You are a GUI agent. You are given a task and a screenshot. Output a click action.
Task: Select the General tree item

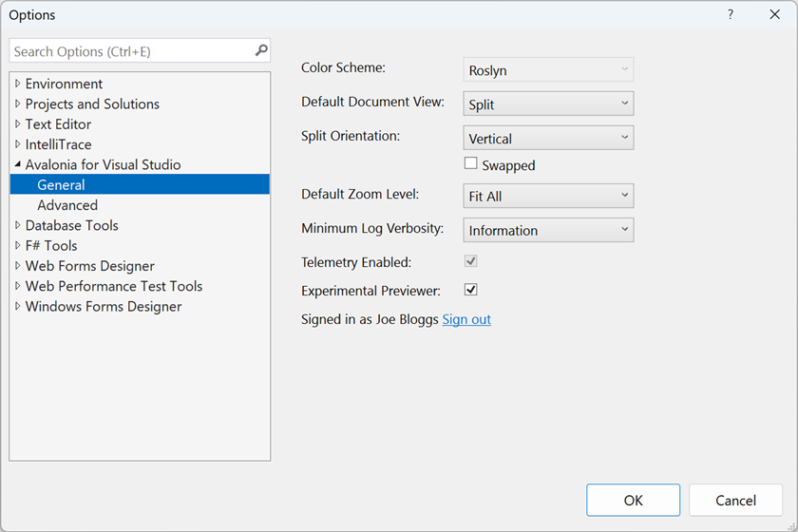point(140,184)
